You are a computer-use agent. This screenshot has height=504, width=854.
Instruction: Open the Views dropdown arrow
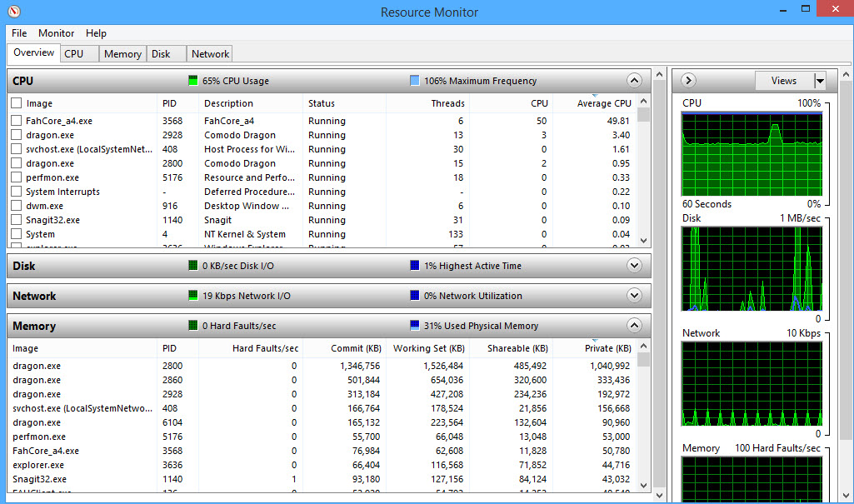tap(820, 81)
